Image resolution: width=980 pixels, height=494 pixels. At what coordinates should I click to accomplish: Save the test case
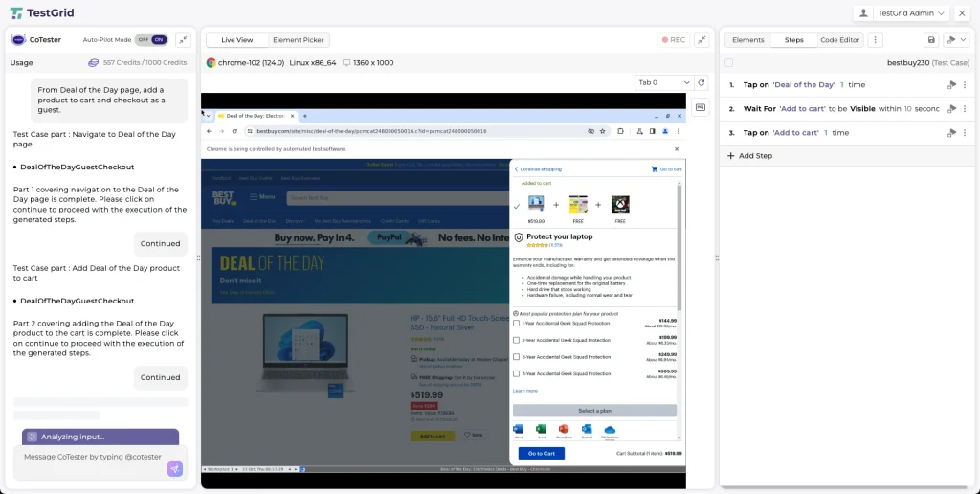point(931,40)
